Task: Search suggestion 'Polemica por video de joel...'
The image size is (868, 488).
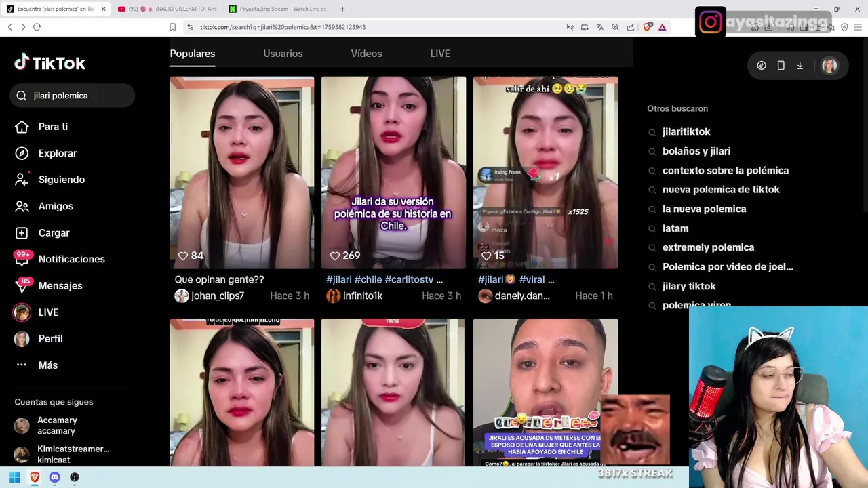Action: click(x=728, y=267)
